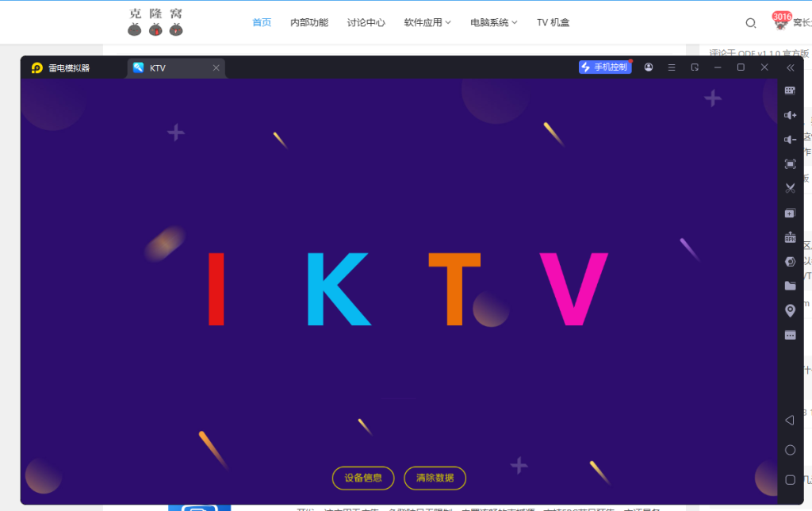Expand the 软件应用 dropdown menu
This screenshot has width=812, height=511.
pos(427,22)
